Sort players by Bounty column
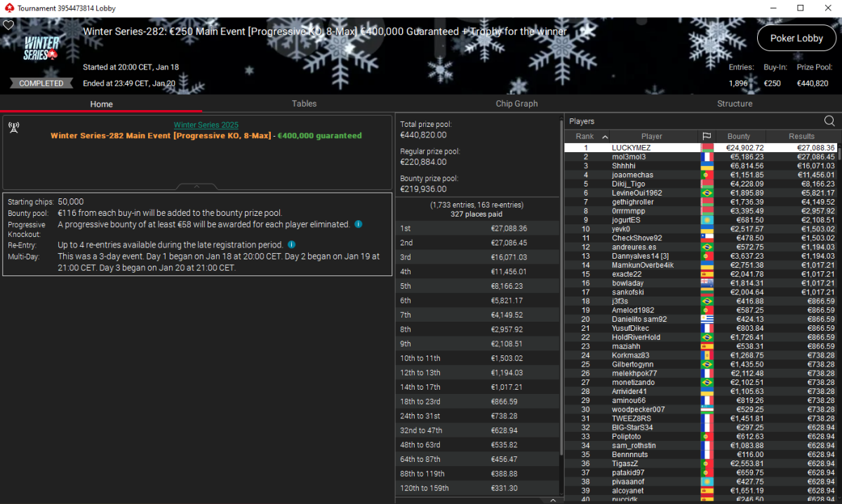842x504 pixels. [x=739, y=136]
